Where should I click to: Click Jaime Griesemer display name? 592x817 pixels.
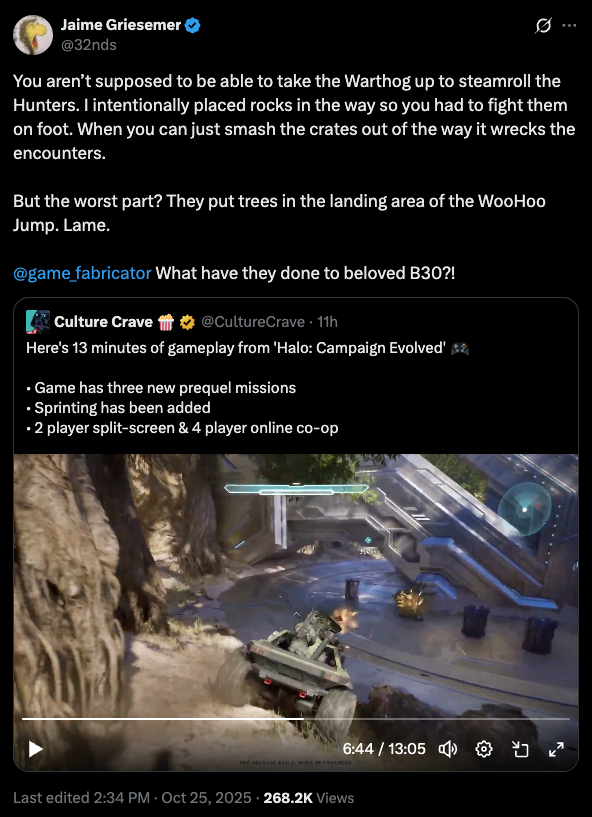[121, 25]
